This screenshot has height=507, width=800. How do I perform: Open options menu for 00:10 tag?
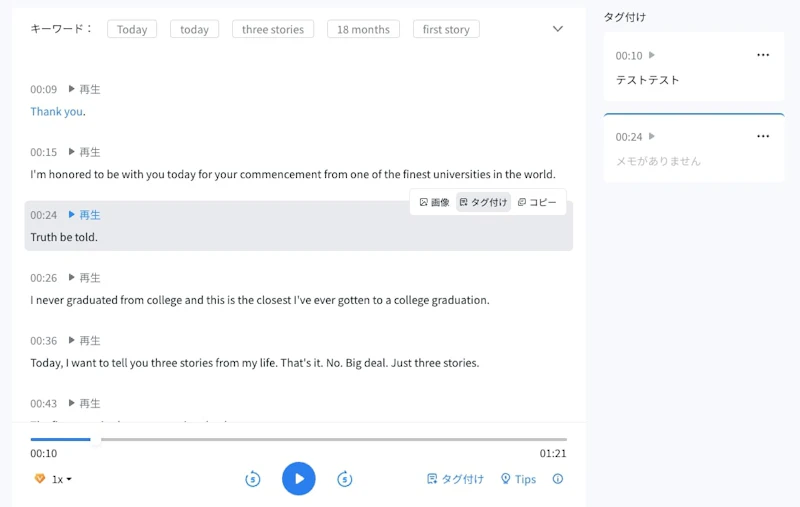point(763,55)
